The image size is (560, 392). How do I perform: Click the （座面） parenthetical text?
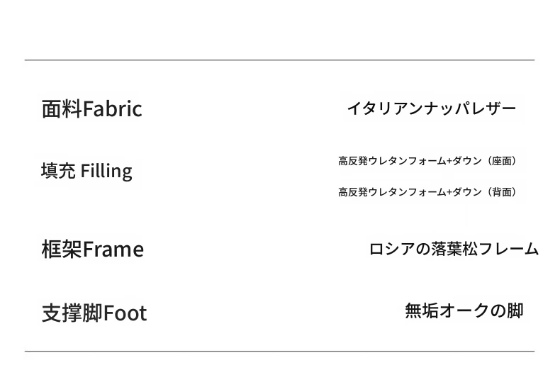(502, 161)
